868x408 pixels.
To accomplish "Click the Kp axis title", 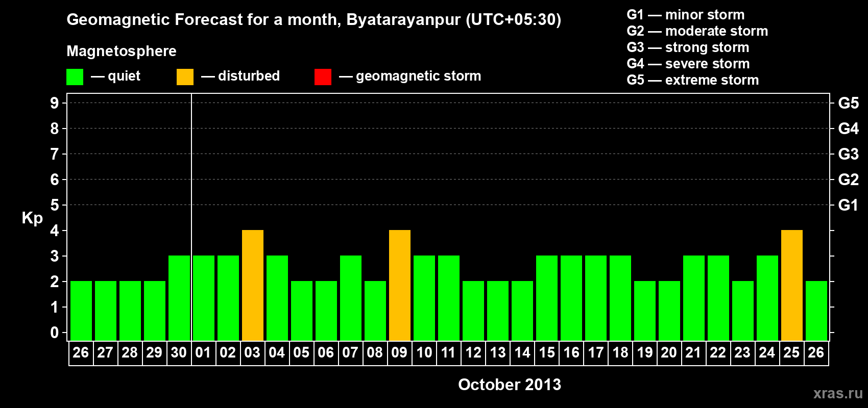I will click(32, 218).
